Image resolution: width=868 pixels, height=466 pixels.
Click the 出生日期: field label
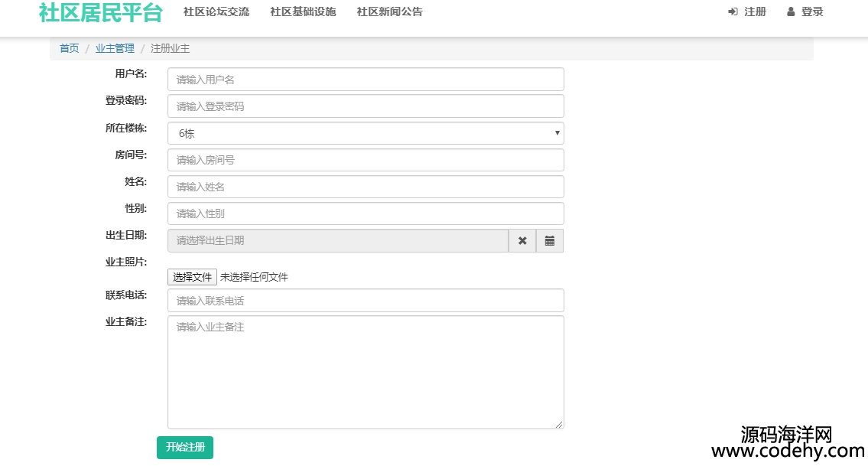126,236
